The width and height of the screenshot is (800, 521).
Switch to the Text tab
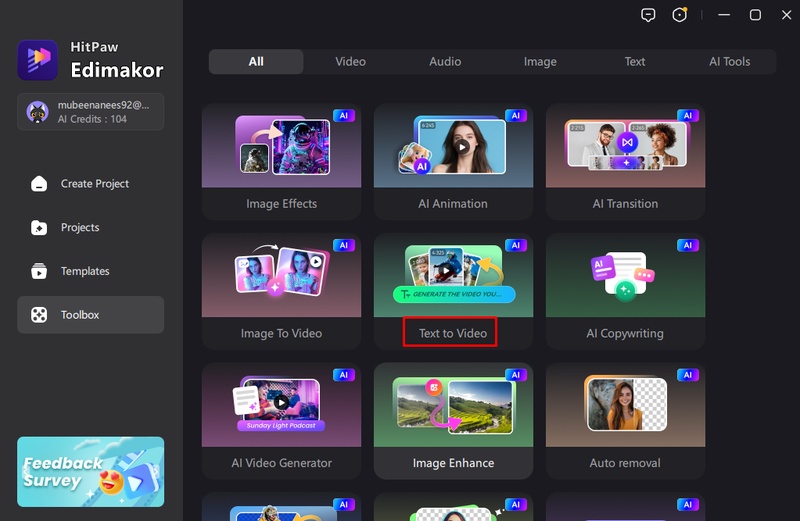click(635, 62)
